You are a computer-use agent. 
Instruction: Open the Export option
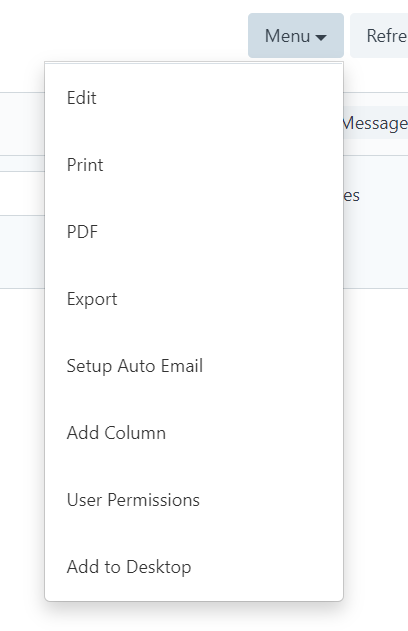[x=194, y=299]
